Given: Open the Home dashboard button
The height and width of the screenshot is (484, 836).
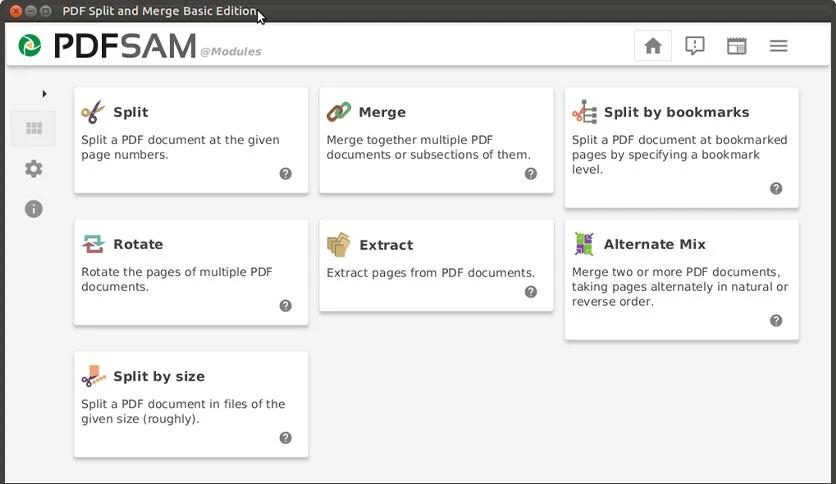Looking at the screenshot, I should (653, 46).
